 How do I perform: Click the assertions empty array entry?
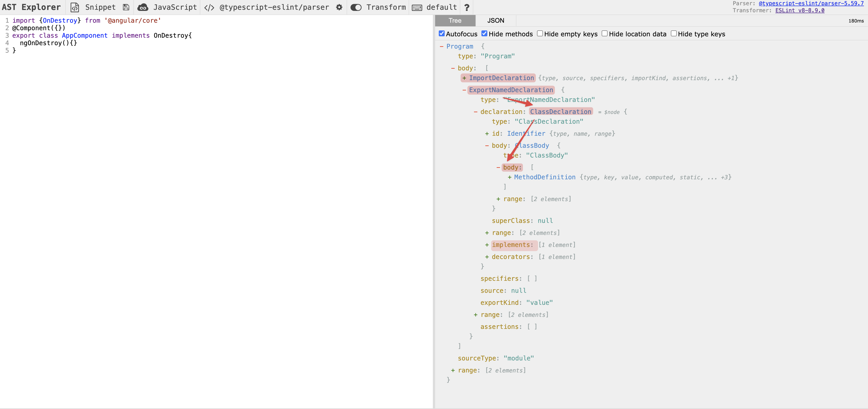[x=509, y=327]
